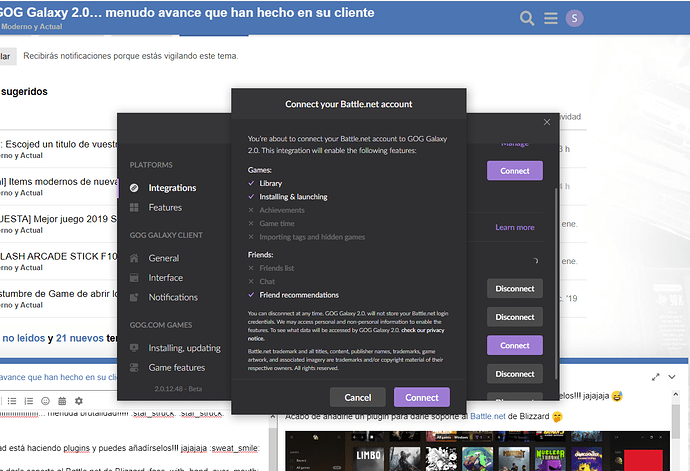Click the Interface window icon
The image size is (690, 471).
(x=134, y=278)
